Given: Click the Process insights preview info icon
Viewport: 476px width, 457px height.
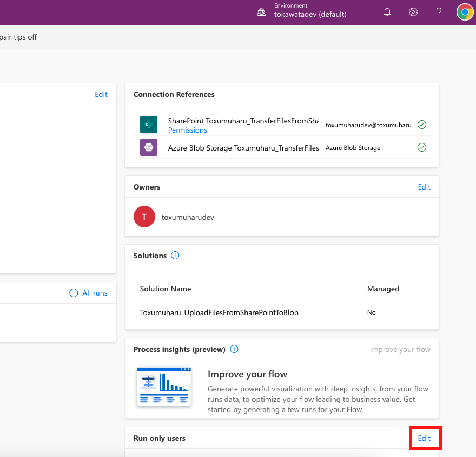Looking at the screenshot, I should point(234,349).
